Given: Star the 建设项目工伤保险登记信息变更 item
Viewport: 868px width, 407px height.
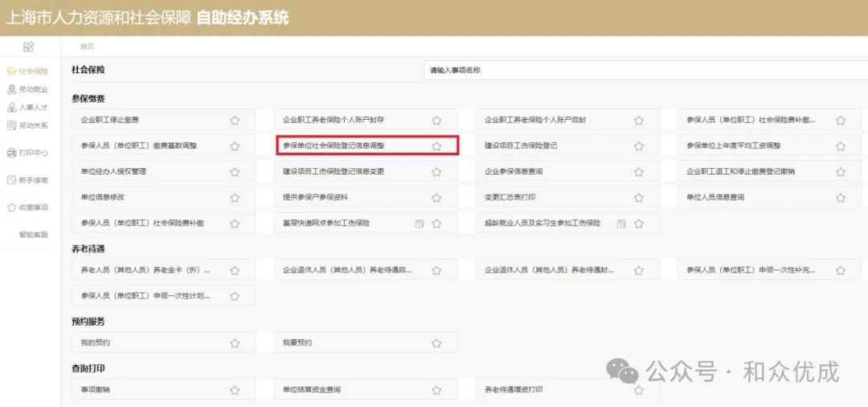Looking at the screenshot, I should (x=436, y=171).
